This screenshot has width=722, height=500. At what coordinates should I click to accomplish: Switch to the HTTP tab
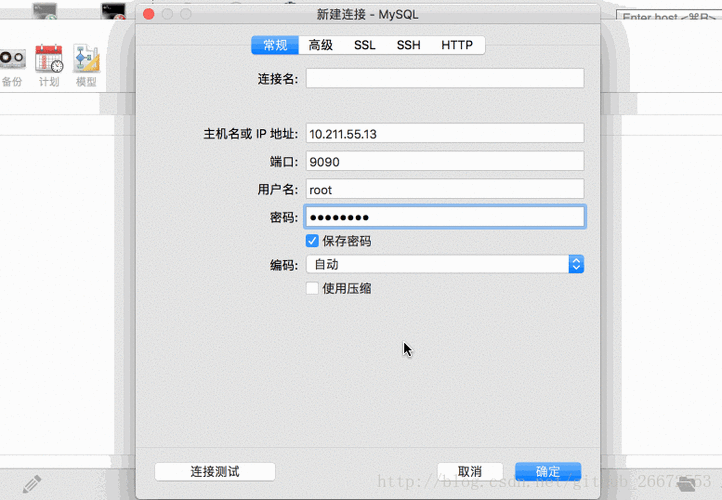pos(457,45)
